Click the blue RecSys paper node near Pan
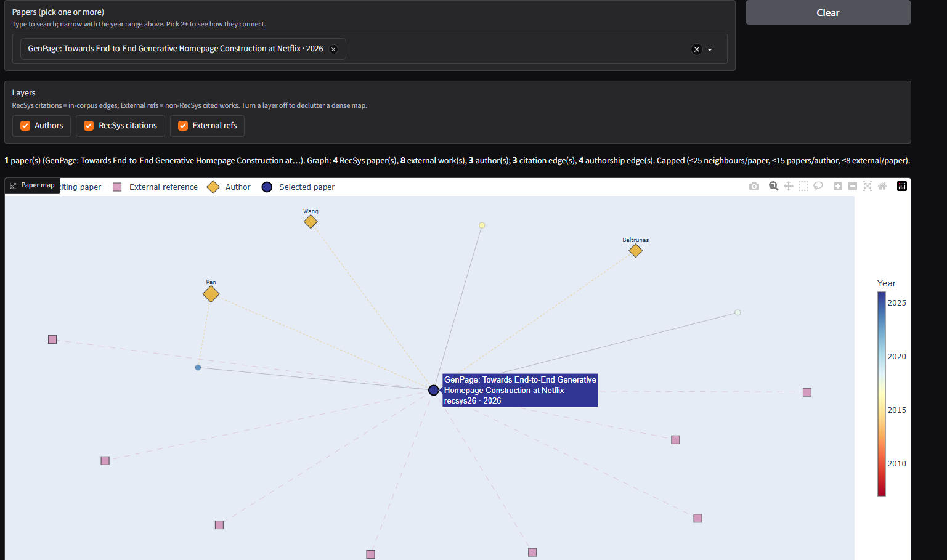 [x=198, y=367]
